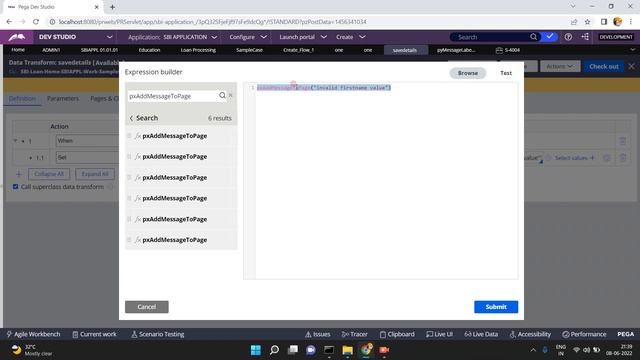This screenshot has width=640, height=360.
Task: Click the search magnifier in Expression builder
Action: [222, 96]
